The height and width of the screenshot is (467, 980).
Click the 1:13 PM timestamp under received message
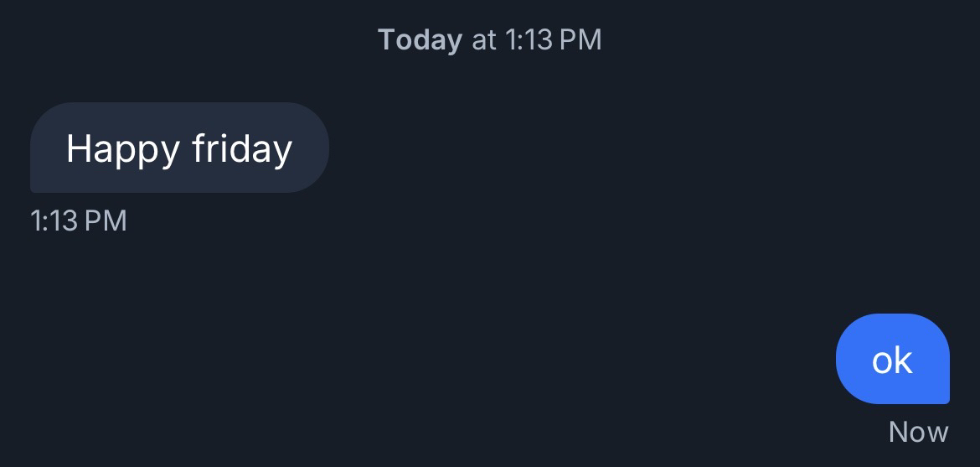pos(78,221)
